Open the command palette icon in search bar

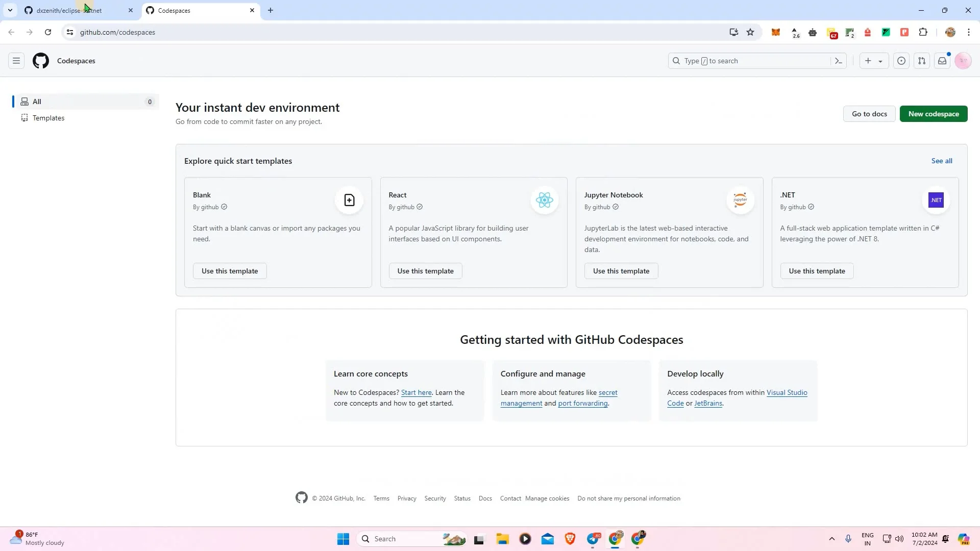tap(838, 61)
